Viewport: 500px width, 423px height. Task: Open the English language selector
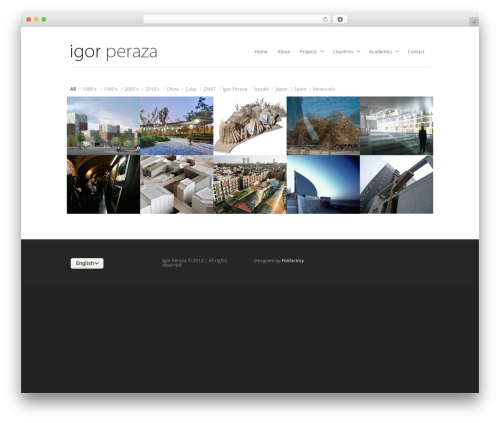point(87,263)
